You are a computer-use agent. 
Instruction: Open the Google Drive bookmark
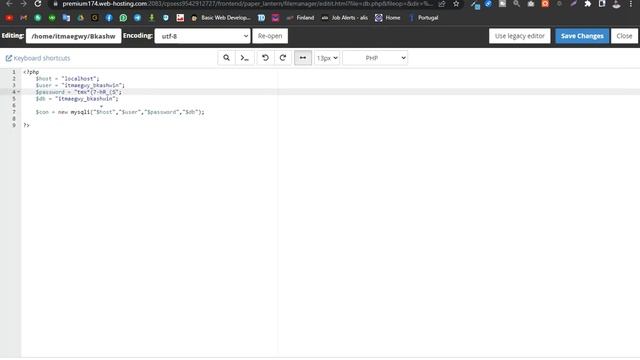(80, 18)
